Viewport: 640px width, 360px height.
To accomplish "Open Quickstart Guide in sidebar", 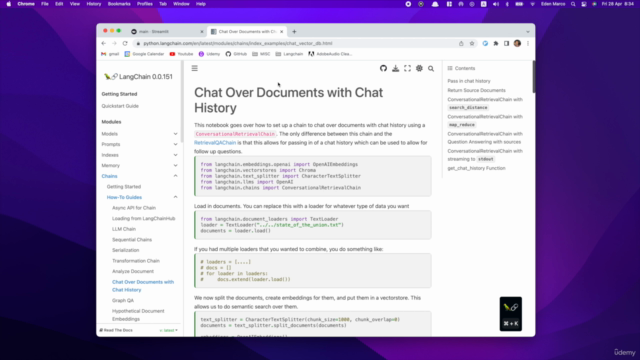I will coord(120,106).
